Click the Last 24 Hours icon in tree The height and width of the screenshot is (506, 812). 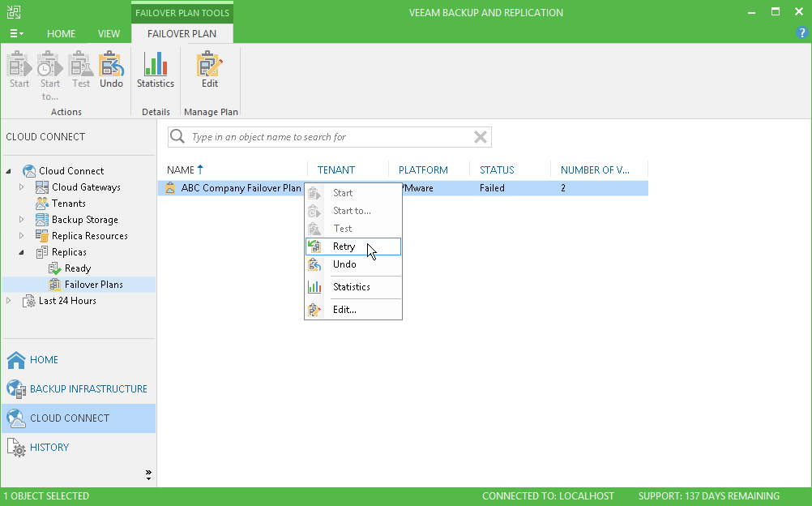pos(29,301)
